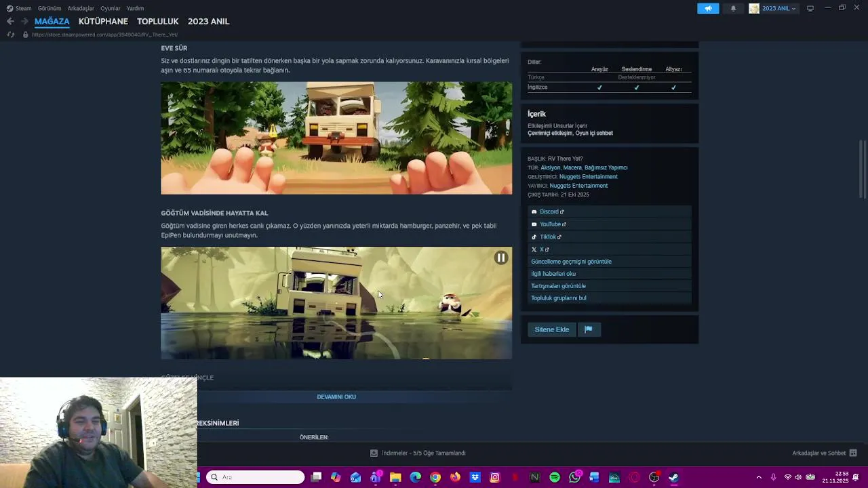868x488 pixels.
Task: Click the Sitene Ekle button
Action: coord(551,329)
